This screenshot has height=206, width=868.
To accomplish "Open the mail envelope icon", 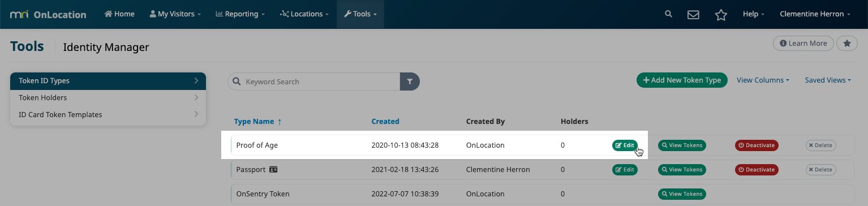I will tap(693, 15).
